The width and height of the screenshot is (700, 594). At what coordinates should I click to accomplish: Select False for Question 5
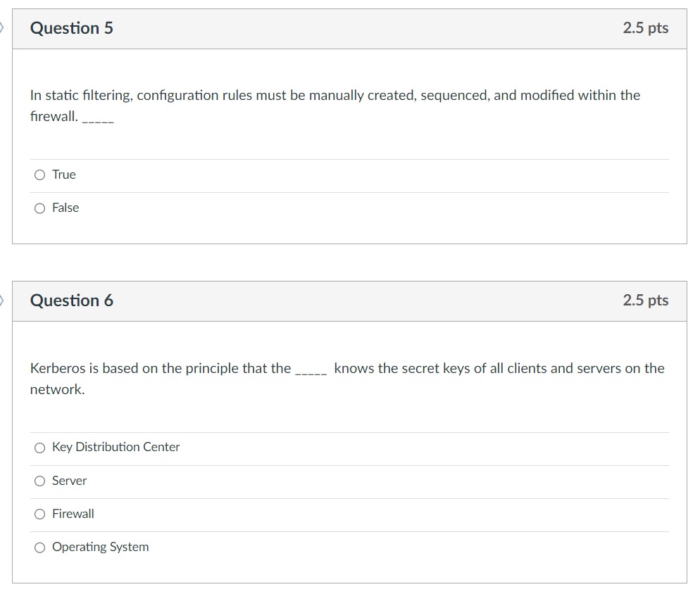[x=40, y=208]
